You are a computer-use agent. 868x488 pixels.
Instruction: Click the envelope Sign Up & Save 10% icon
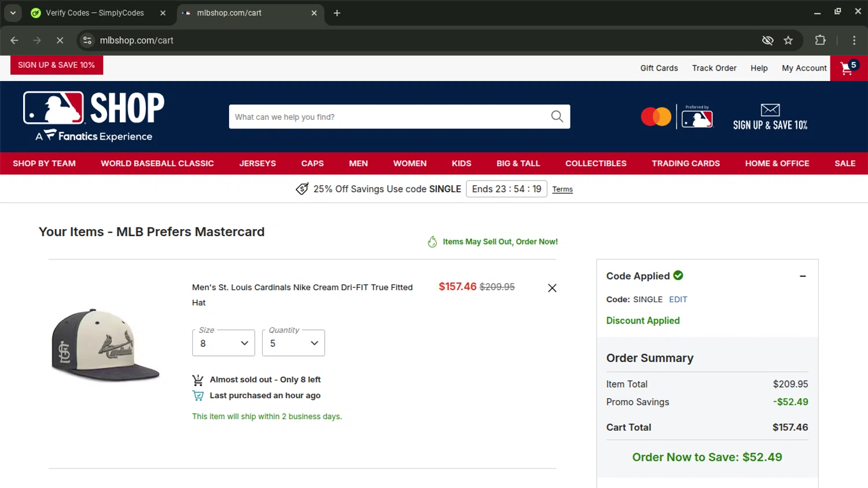[x=770, y=117]
